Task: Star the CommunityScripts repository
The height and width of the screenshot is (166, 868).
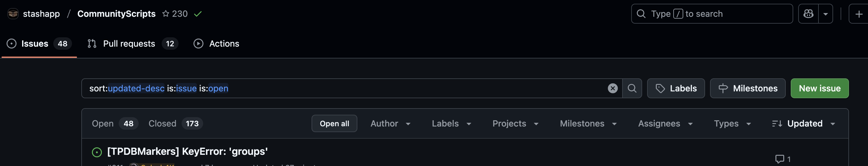Action: [165, 14]
